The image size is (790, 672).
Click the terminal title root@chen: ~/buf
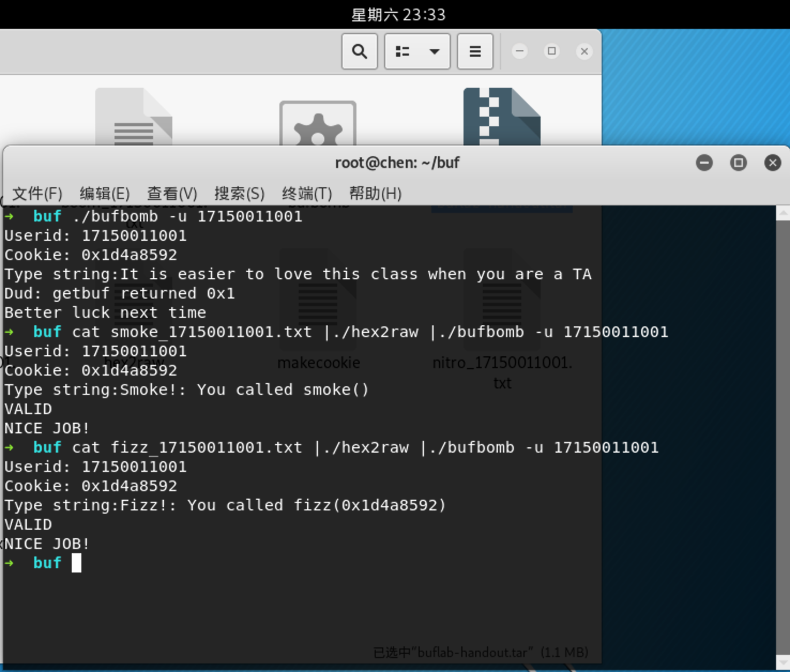click(397, 163)
